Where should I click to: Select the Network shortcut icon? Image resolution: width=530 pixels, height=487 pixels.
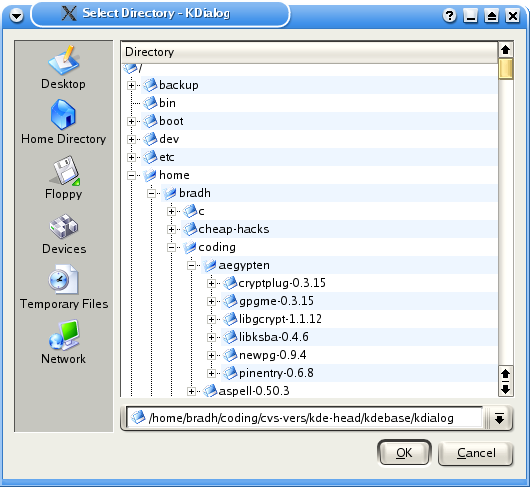[64, 335]
